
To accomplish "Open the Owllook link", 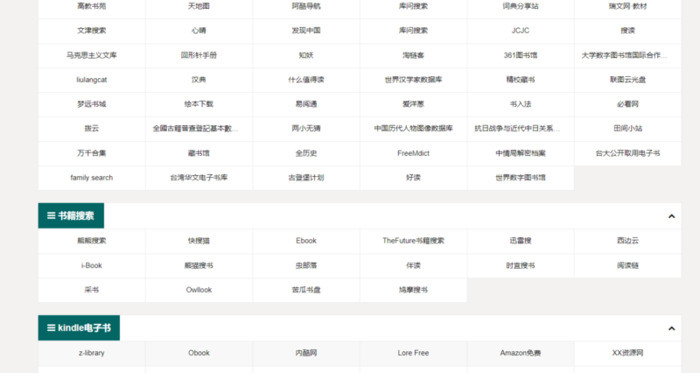I will point(199,290).
